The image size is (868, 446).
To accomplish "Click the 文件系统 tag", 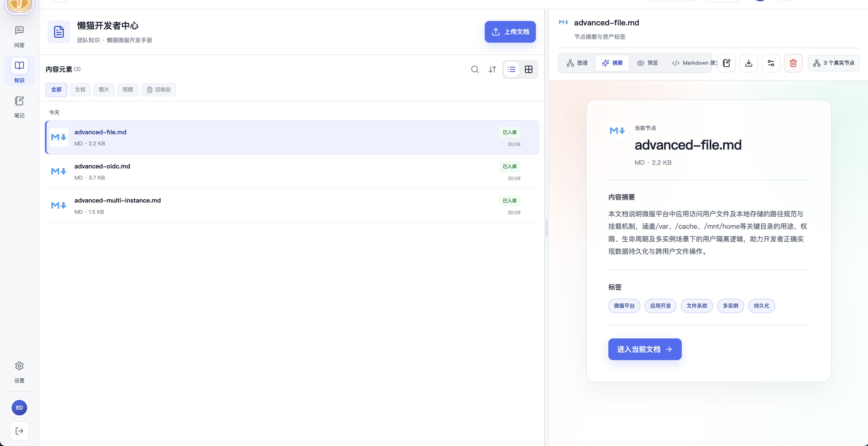I will [697, 306].
